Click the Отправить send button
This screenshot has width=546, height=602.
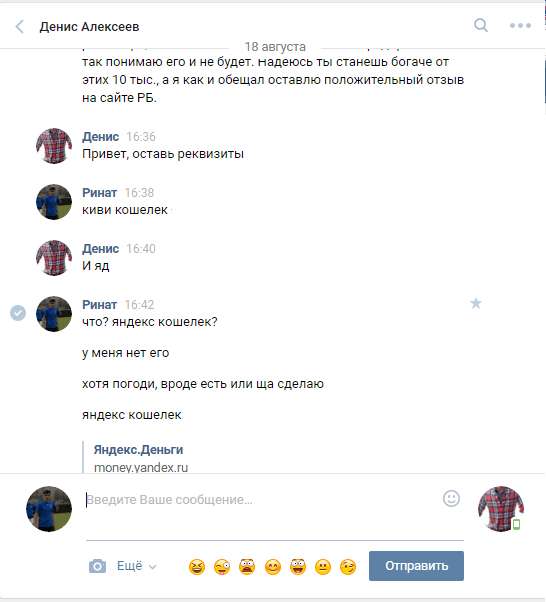click(x=416, y=566)
